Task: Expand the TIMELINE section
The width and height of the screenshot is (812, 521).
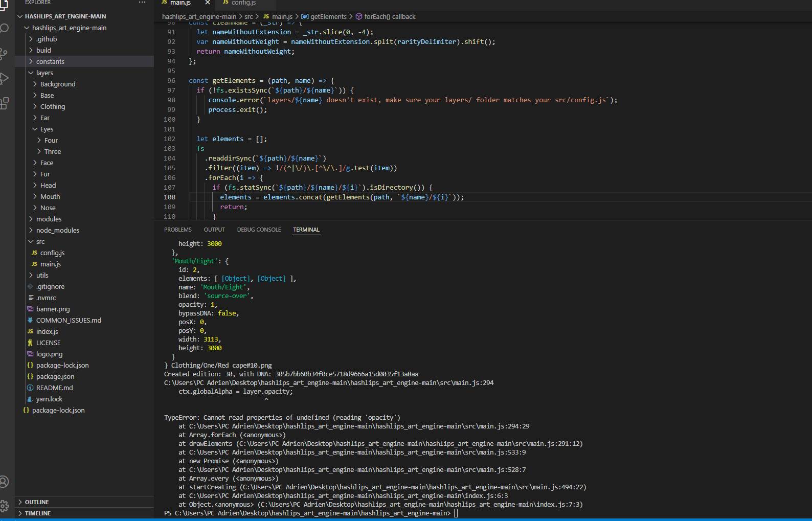Action: point(20,513)
